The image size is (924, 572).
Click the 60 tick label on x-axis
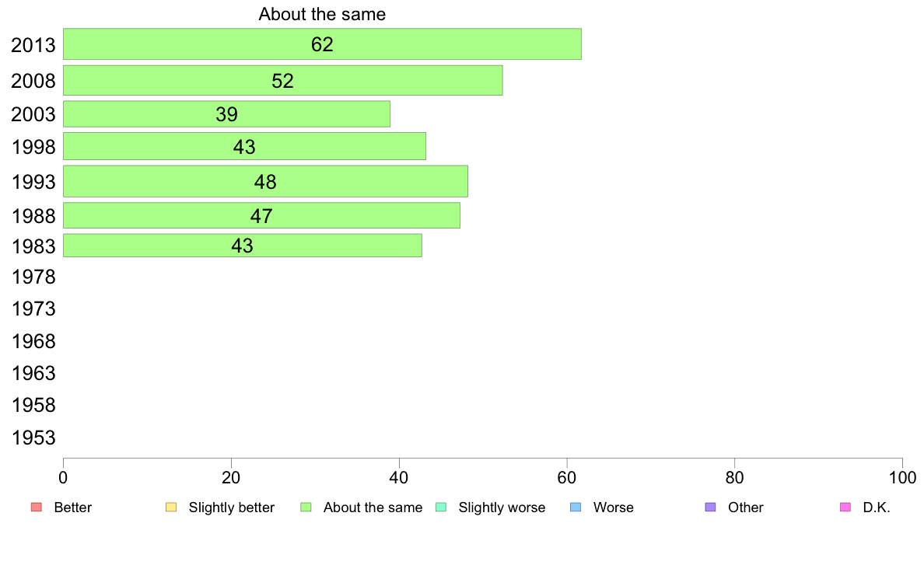pyautogui.click(x=567, y=478)
